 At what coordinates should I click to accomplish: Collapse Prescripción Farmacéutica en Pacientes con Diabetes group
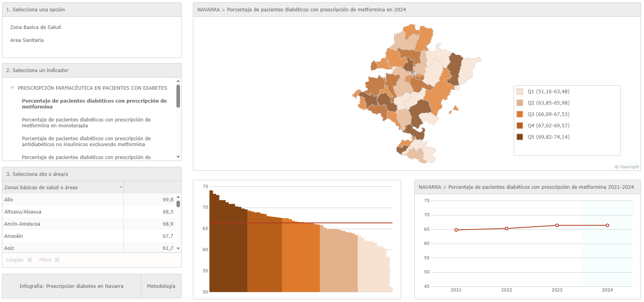(13, 88)
